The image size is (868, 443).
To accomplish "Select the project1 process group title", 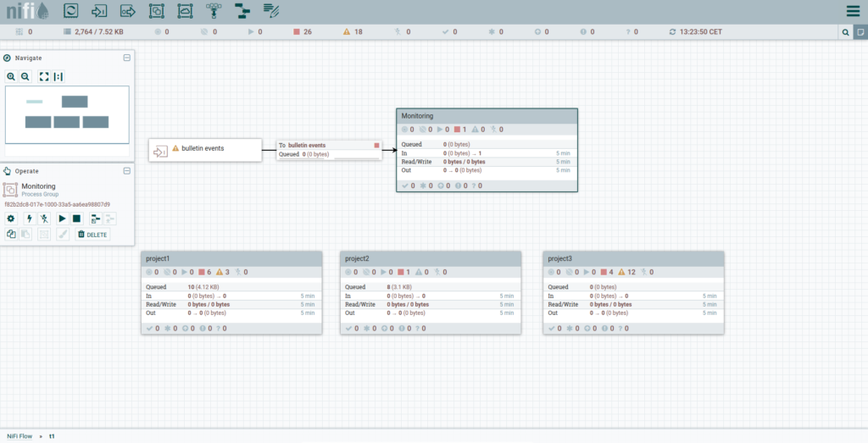I will tap(158, 259).
